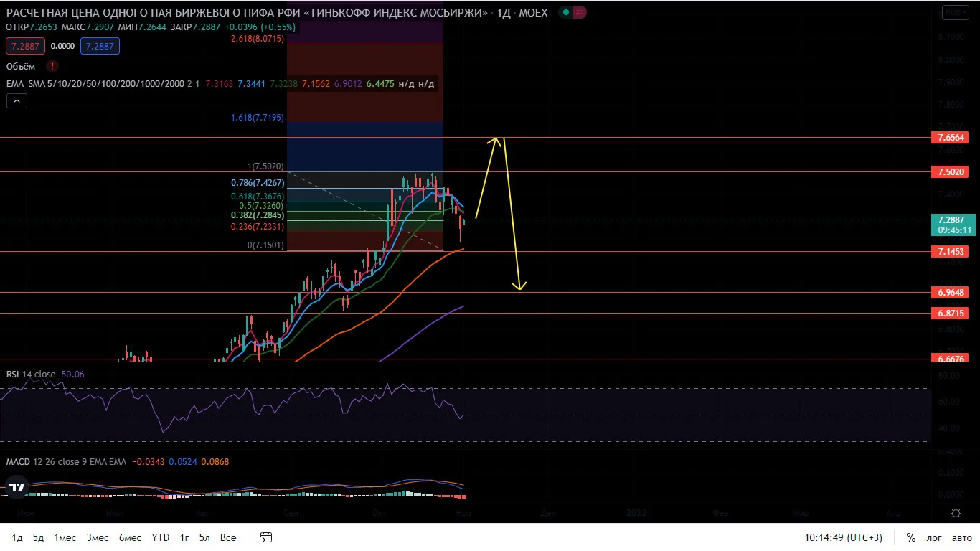Screen dimensions: 980x551
Task: Open the go-to-date calendar icon
Action: (266, 537)
